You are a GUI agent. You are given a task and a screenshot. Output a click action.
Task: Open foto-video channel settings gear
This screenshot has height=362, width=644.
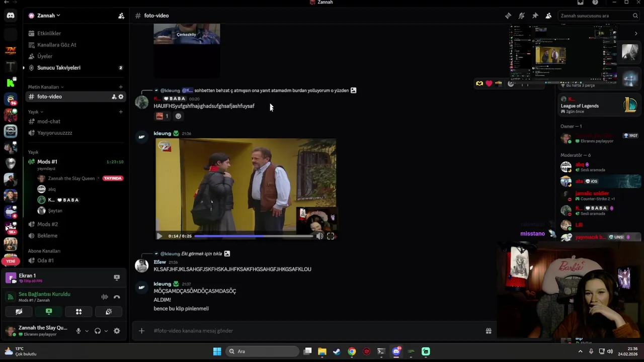pos(121,97)
